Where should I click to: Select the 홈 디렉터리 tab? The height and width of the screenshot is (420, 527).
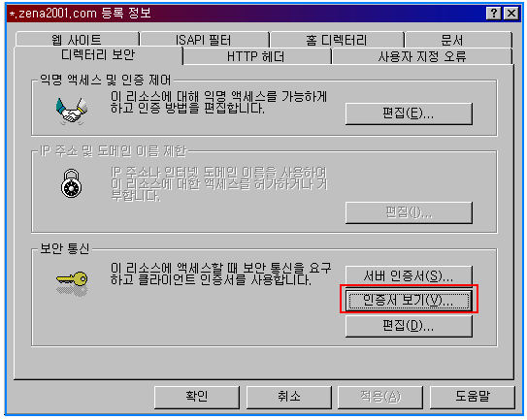pyautogui.click(x=337, y=40)
